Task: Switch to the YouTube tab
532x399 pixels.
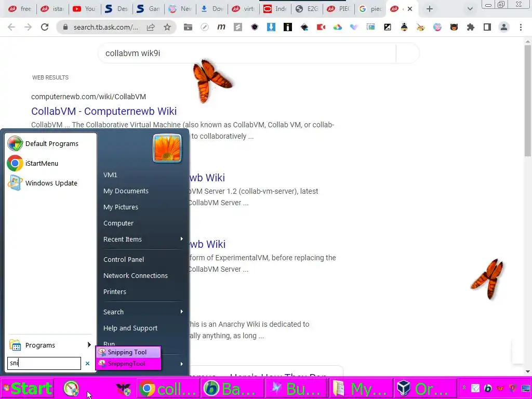Action: pos(84,9)
